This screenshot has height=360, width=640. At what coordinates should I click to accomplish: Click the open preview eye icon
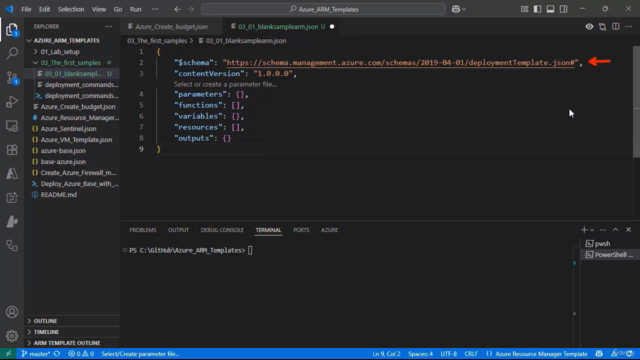point(589,27)
